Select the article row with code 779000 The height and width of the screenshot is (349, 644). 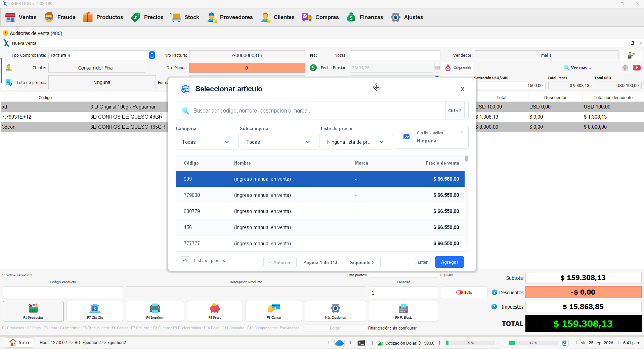pos(320,195)
